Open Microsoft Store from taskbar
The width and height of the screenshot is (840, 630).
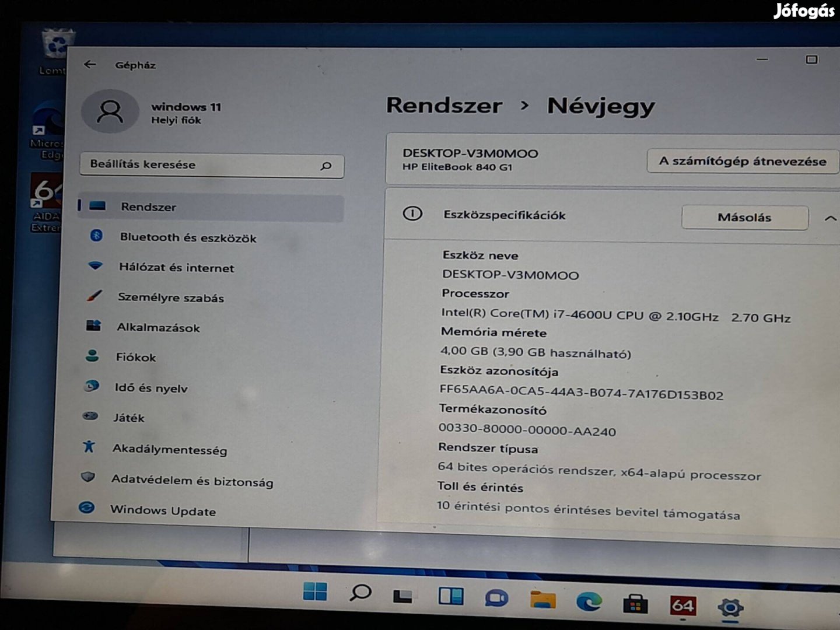[x=635, y=603]
